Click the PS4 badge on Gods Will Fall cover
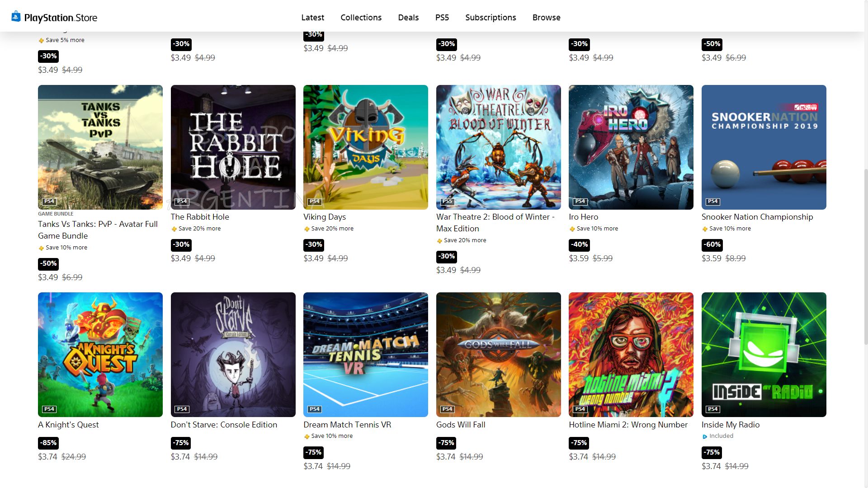This screenshot has width=868, height=488. coord(447,409)
